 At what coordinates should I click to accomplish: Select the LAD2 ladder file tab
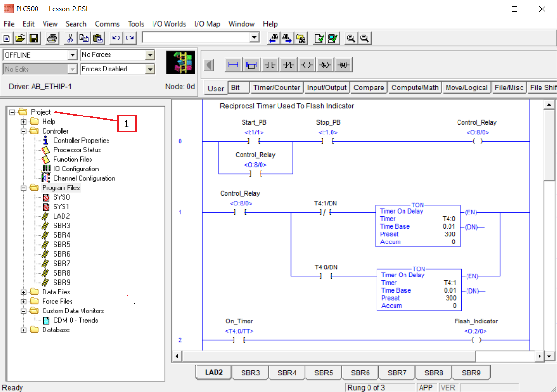(x=214, y=373)
